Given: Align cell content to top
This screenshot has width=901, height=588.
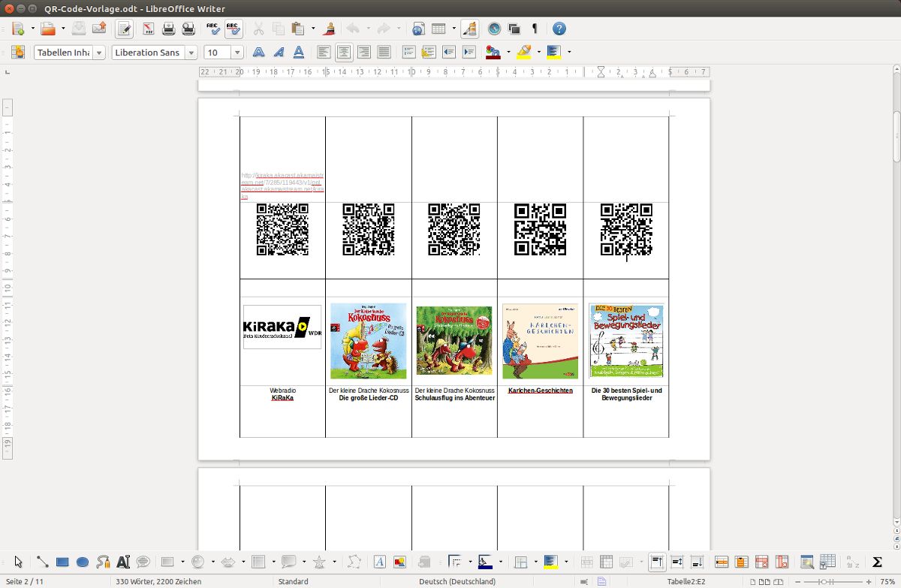Looking at the screenshot, I should 656,561.
